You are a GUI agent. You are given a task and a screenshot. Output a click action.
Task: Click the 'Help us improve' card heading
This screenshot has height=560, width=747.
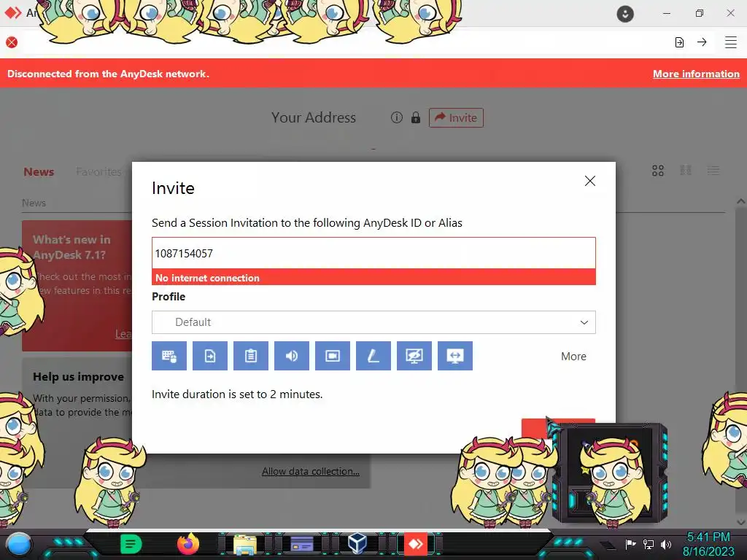(79, 377)
